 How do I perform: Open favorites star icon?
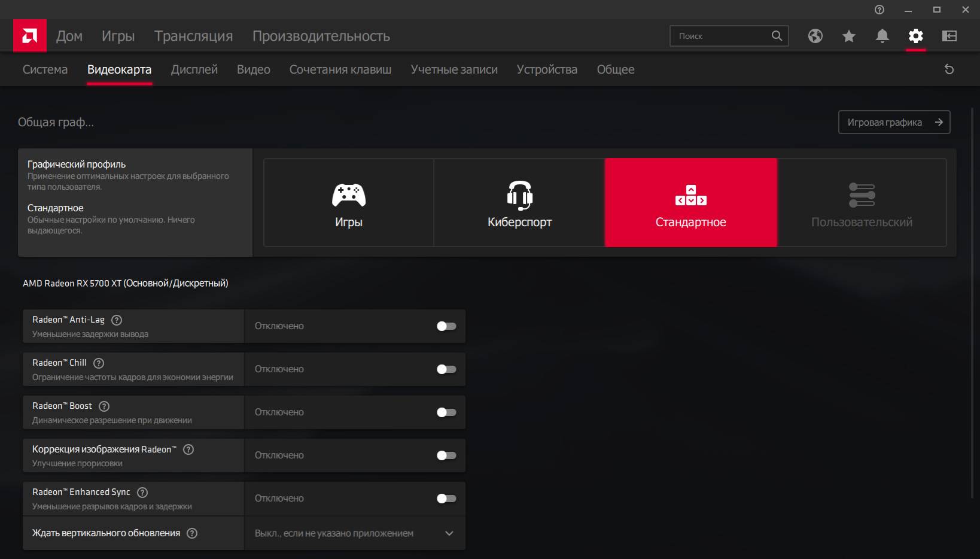[x=849, y=37]
